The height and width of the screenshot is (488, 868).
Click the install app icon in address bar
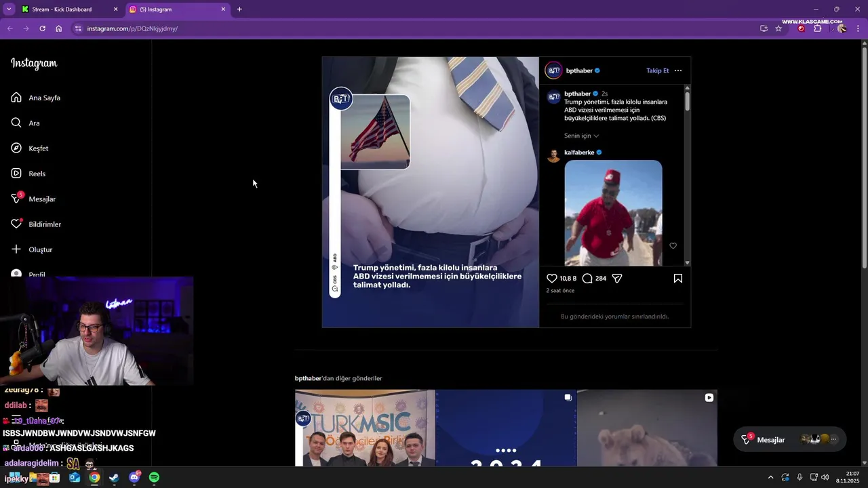pyautogui.click(x=764, y=28)
